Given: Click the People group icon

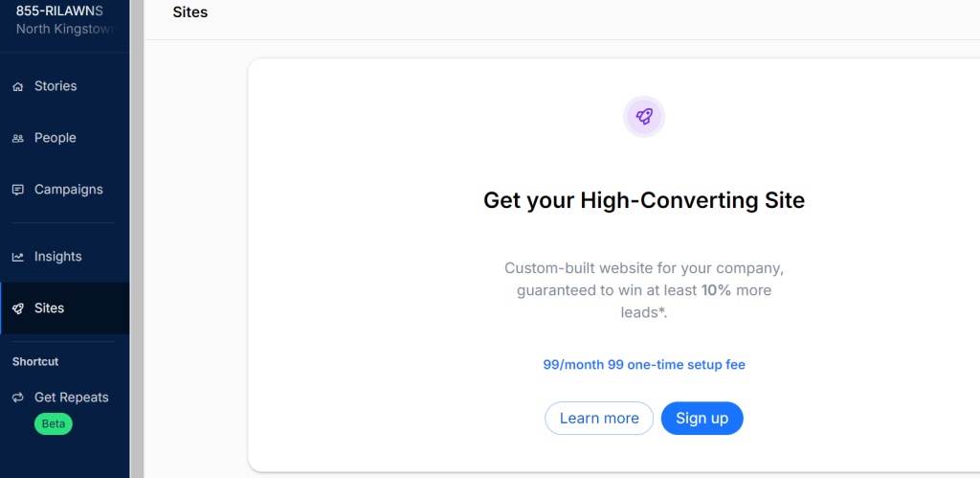Looking at the screenshot, I should point(17,138).
